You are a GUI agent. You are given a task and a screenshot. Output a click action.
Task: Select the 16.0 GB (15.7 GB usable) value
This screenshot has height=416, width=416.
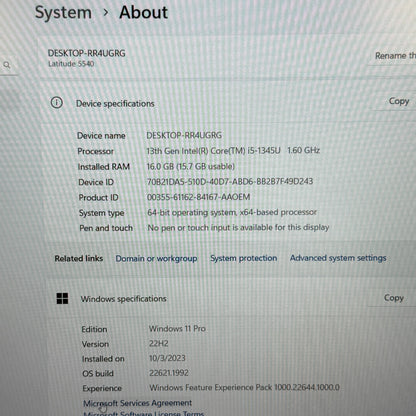(x=191, y=166)
